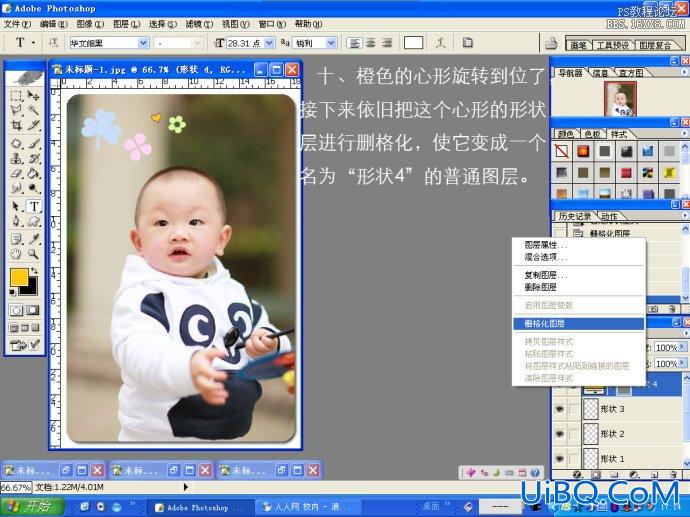Switch to the 动作 tab
The width and height of the screenshot is (690, 517).
click(x=609, y=216)
